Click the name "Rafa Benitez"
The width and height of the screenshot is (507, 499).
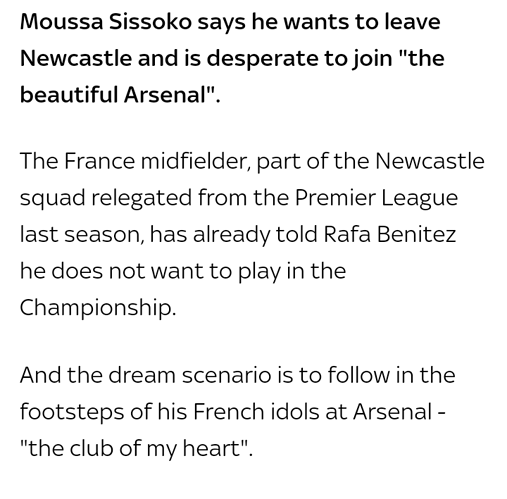[x=390, y=234]
